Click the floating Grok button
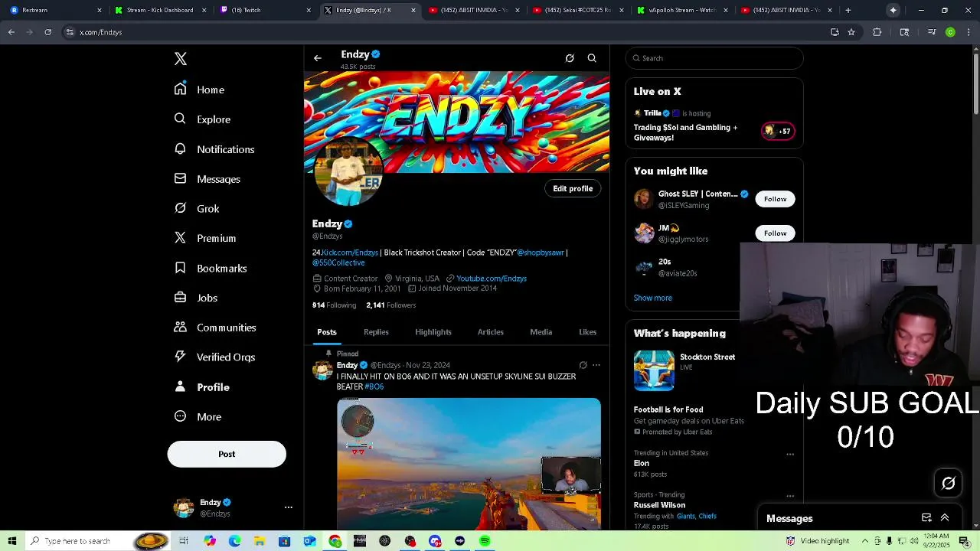The width and height of the screenshot is (980, 551). click(949, 483)
